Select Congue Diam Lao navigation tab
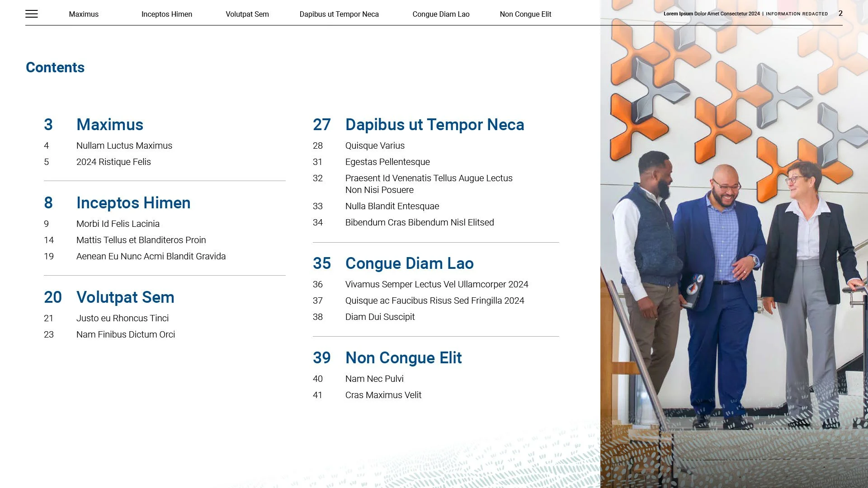The image size is (868, 488). pos(441,14)
